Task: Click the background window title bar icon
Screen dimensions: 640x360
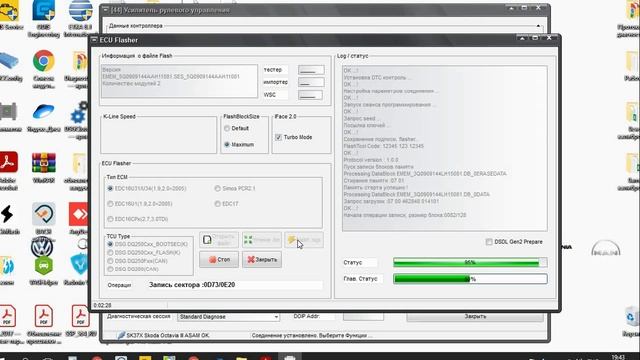Action: pyautogui.click(x=106, y=9)
